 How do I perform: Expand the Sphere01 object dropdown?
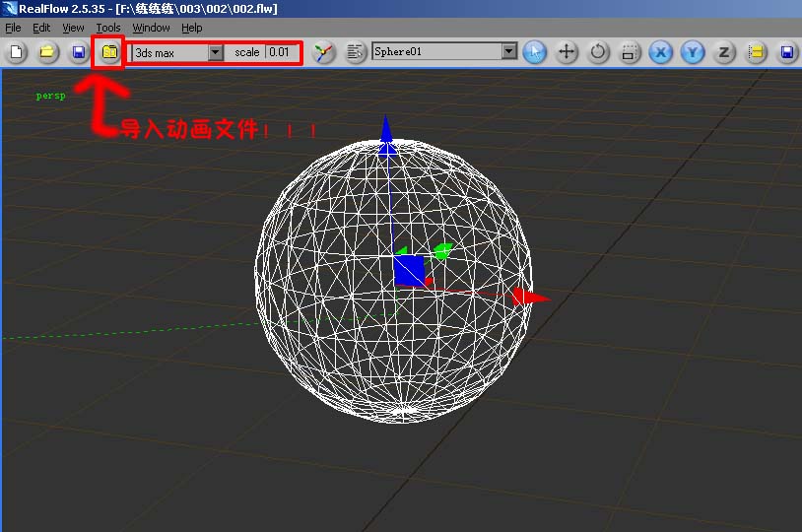pyautogui.click(x=509, y=51)
